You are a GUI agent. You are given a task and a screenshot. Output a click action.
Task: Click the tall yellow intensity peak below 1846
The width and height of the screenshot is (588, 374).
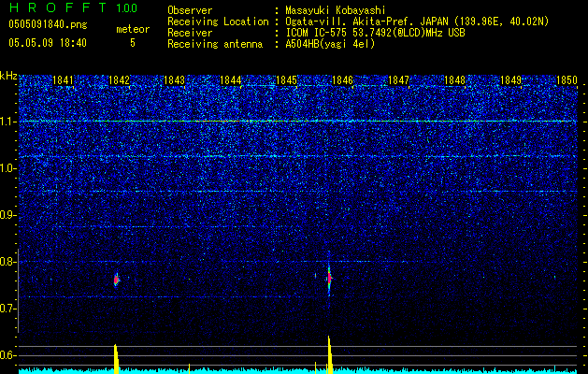pos(330,354)
